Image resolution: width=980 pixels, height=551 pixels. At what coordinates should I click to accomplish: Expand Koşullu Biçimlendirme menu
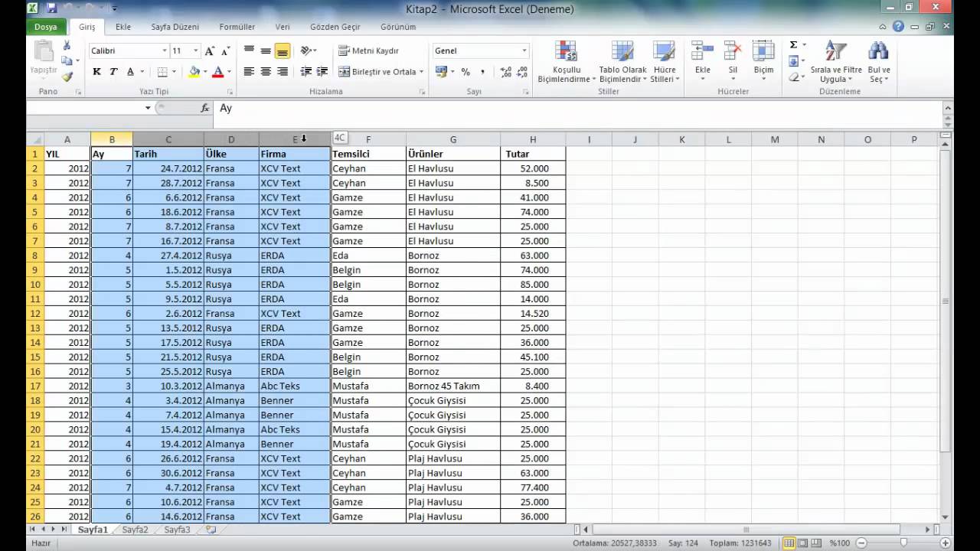click(567, 61)
